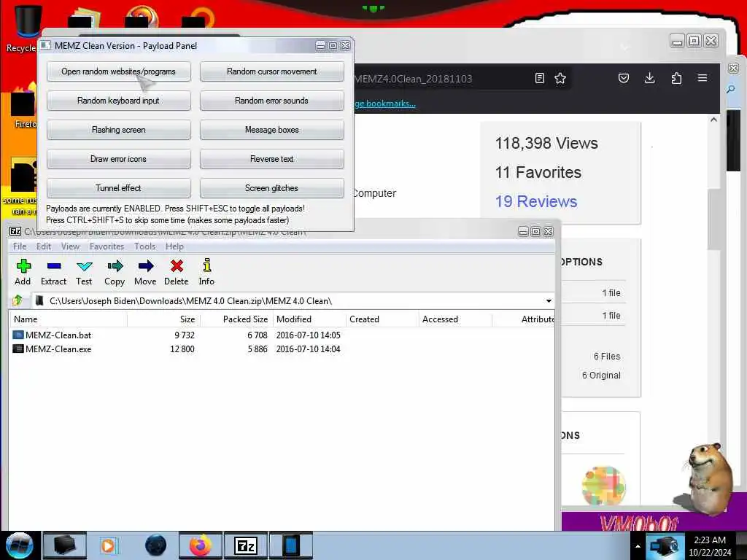Sort by the Size column header
This screenshot has width=747, height=560.
[164, 319]
